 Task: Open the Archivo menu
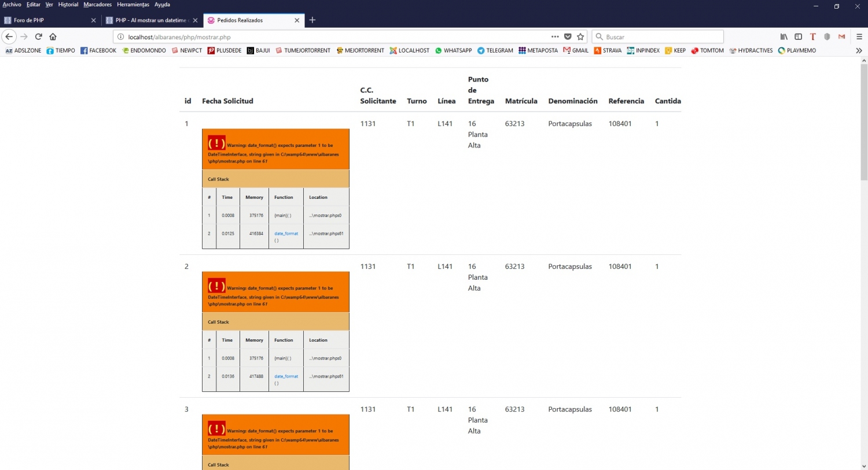tap(12, 5)
